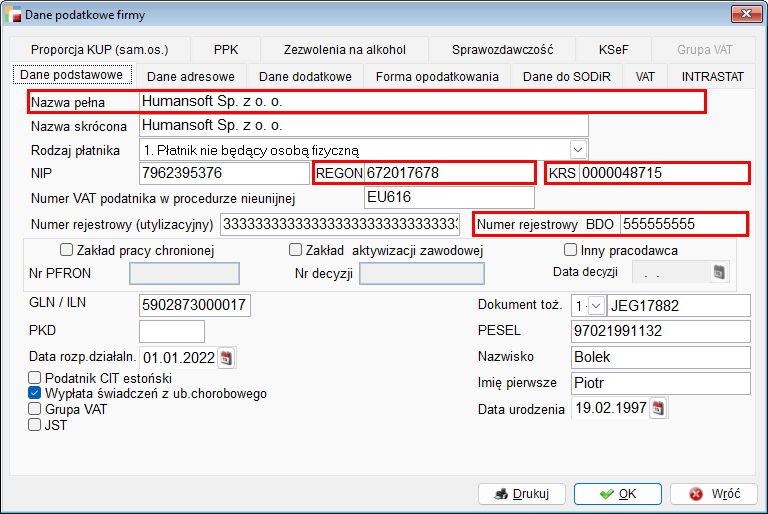Focus the PESEL text field

pos(659,331)
